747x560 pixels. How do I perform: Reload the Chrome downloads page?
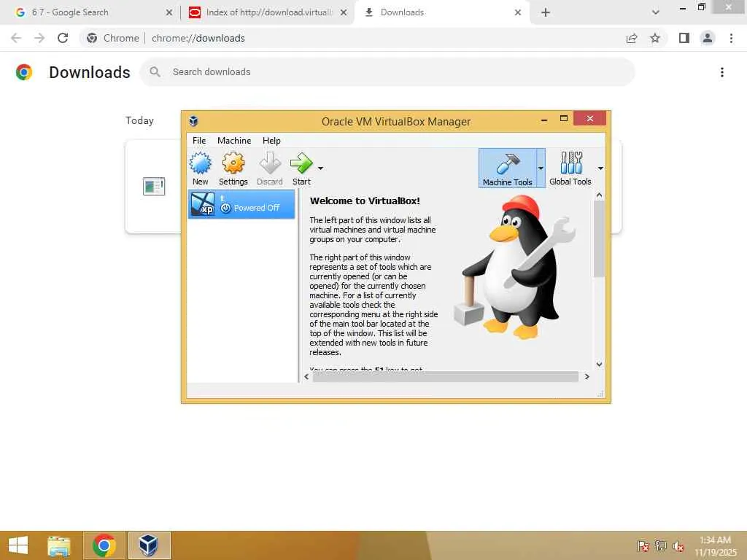tap(63, 38)
